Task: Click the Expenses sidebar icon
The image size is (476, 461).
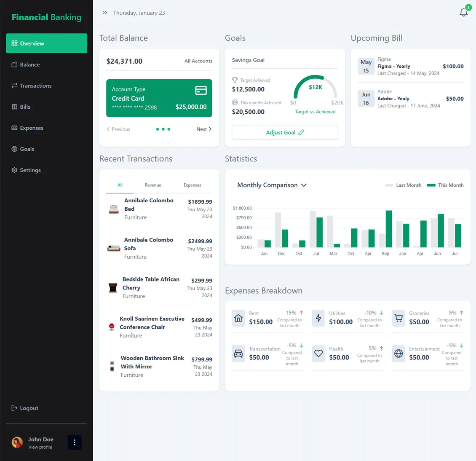Action: [14, 128]
